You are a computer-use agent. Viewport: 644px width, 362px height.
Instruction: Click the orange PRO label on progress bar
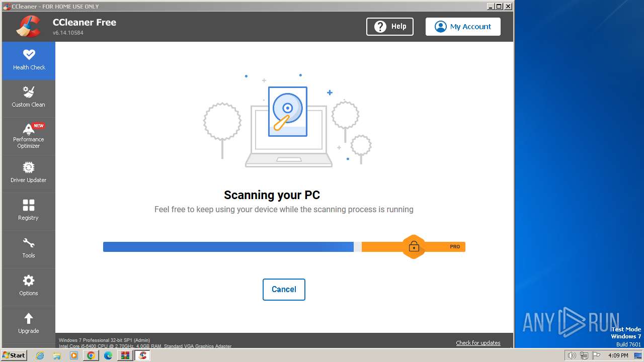point(455,247)
